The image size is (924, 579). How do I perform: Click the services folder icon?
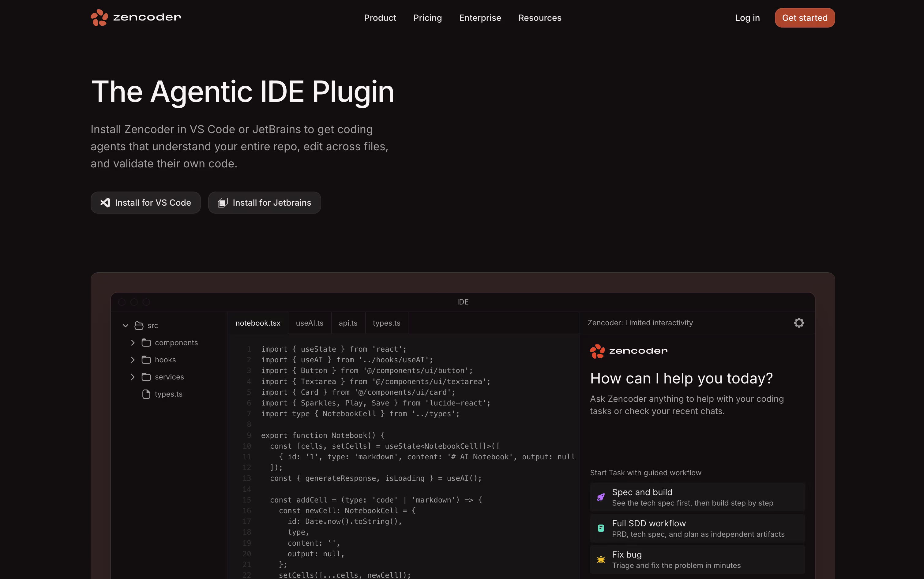point(146,377)
